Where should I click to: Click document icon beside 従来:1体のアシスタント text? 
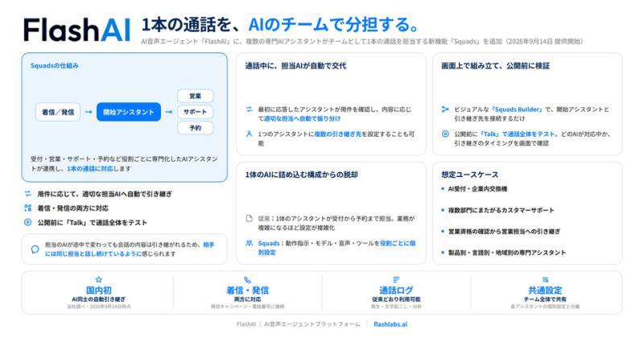(249, 218)
